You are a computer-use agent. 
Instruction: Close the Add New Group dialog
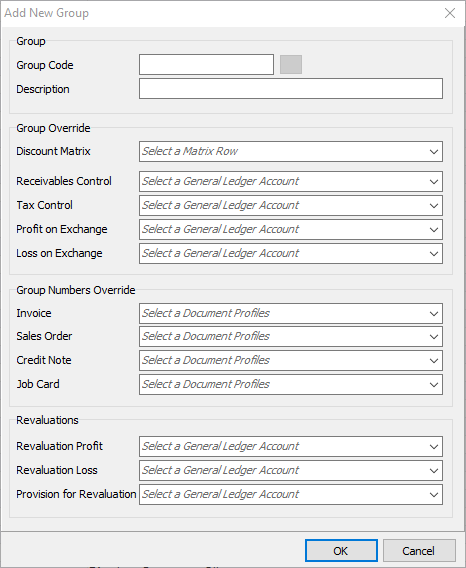coord(450,13)
